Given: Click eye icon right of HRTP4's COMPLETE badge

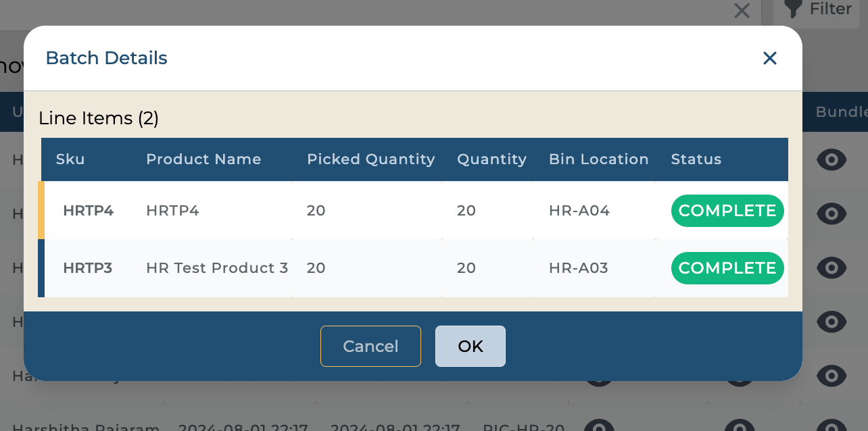Looking at the screenshot, I should 831,213.
